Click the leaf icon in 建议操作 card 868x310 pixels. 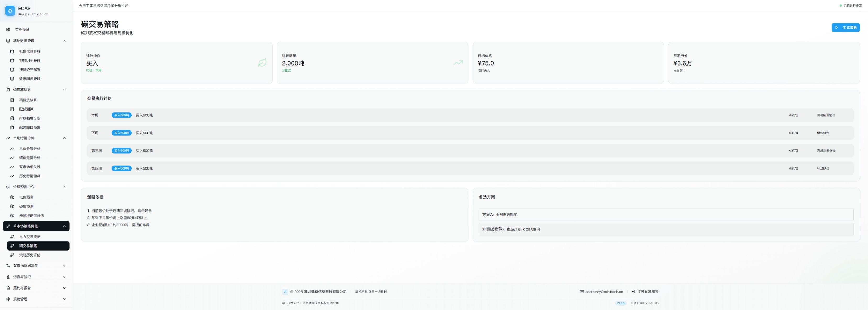tap(262, 63)
